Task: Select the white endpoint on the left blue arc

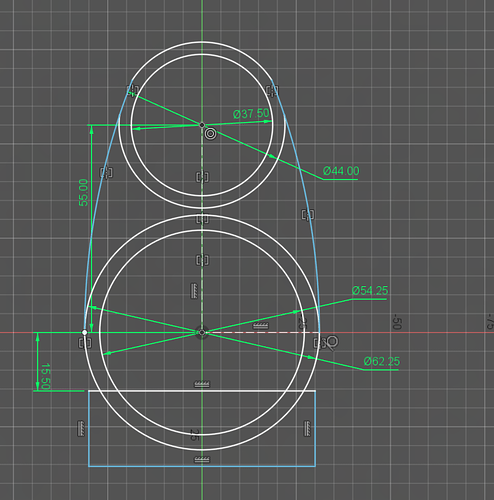Action: click(x=85, y=332)
